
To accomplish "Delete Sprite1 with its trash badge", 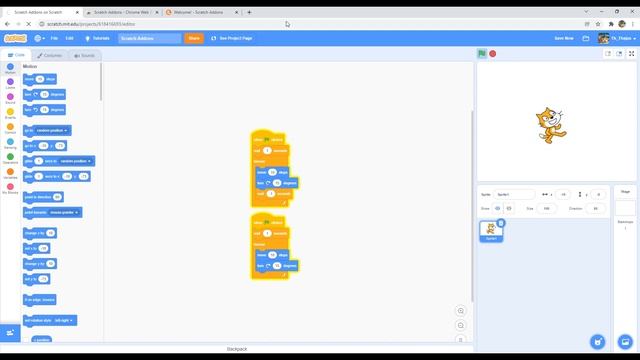I will click(x=501, y=223).
